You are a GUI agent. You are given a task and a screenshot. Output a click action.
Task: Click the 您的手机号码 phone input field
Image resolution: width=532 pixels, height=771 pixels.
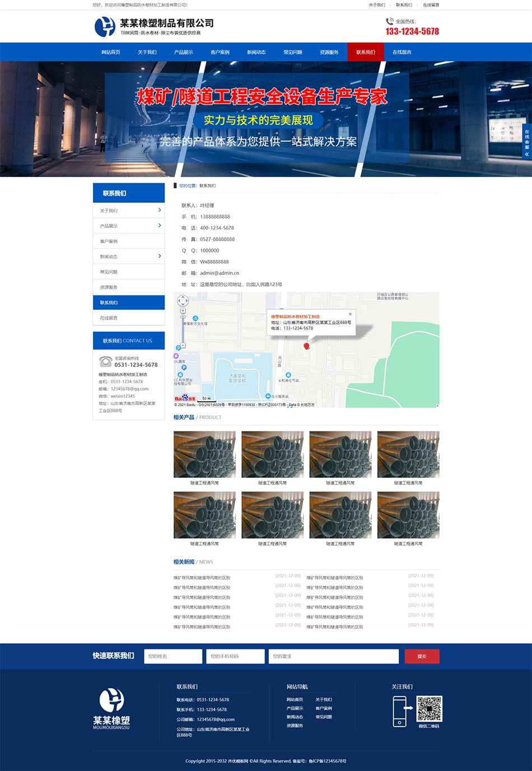[x=235, y=656]
